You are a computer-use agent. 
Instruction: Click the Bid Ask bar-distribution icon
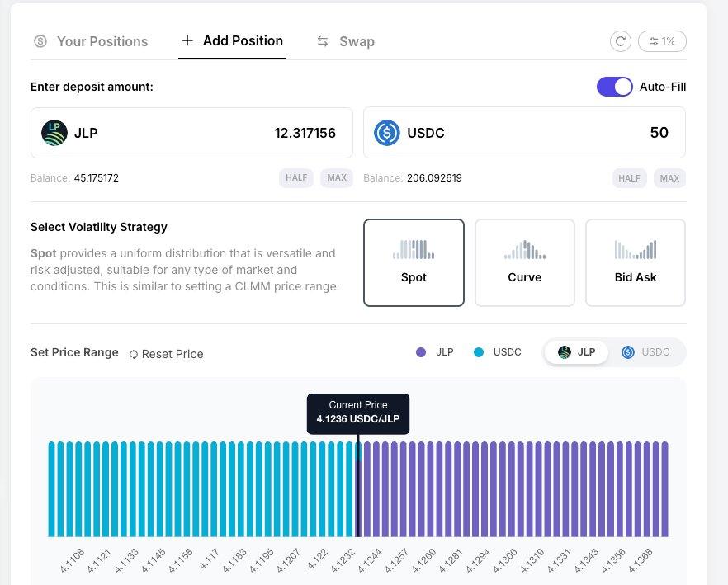click(636, 249)
